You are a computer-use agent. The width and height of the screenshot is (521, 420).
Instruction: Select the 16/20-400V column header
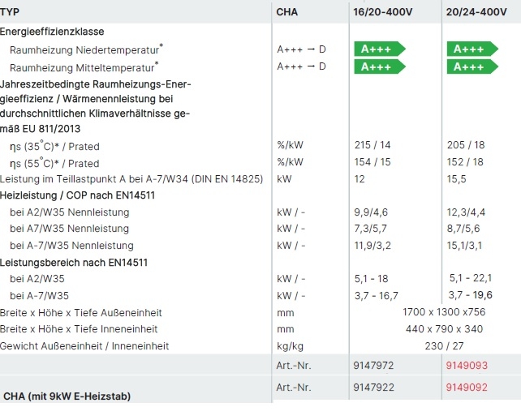point(385,12)
